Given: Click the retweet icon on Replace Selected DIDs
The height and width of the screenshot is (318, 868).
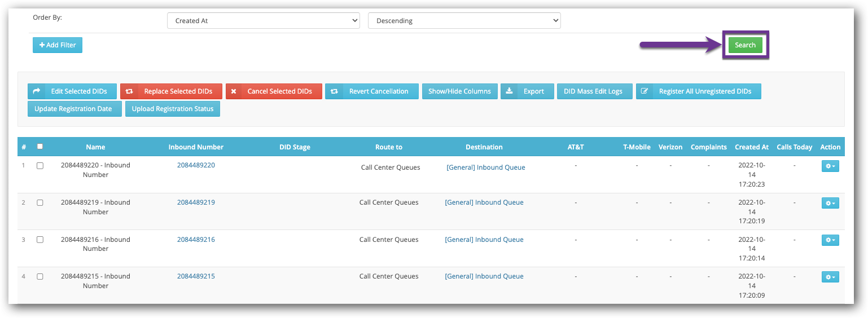Looking at the screenshot, I should coord(129,91).
